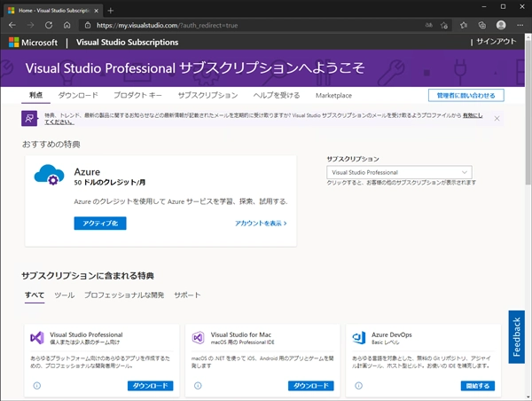Filter benefits by ツール
Image resolution: width=532 pixels, height=401 pixels.
coord(65,295)
